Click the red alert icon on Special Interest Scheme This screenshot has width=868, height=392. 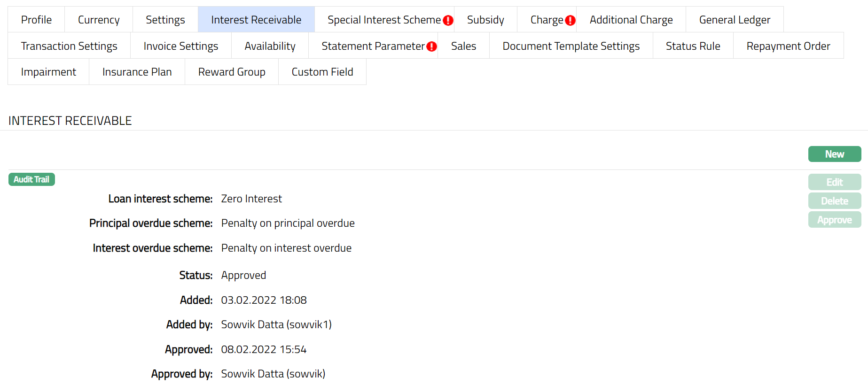pyautogui.click(x=448, y=20)
